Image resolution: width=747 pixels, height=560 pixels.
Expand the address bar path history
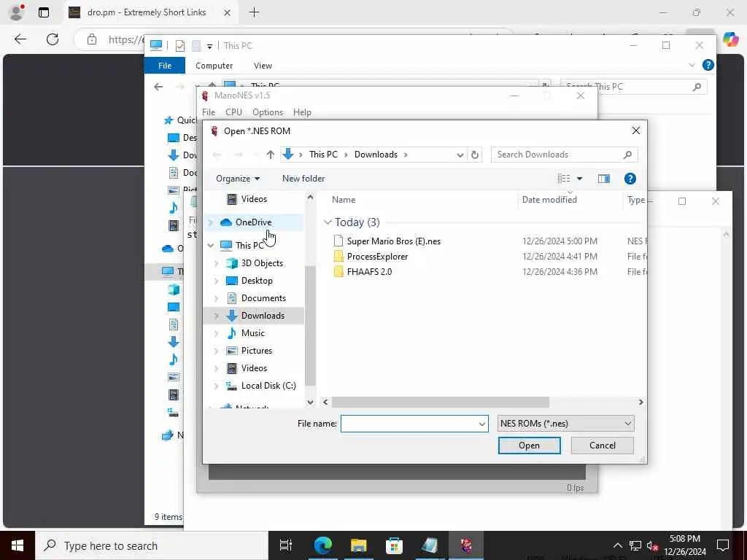click(x=460, y=155)
